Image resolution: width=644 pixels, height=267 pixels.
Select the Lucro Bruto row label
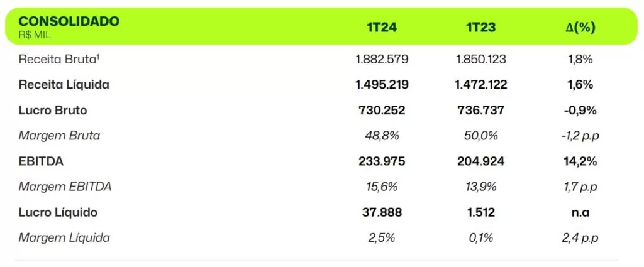point(53,111)
